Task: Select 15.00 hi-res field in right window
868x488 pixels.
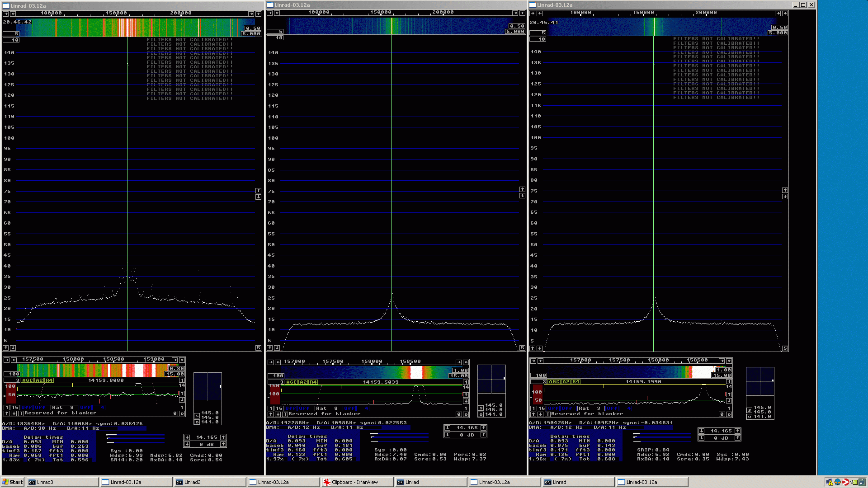Action: coord(722,375)
